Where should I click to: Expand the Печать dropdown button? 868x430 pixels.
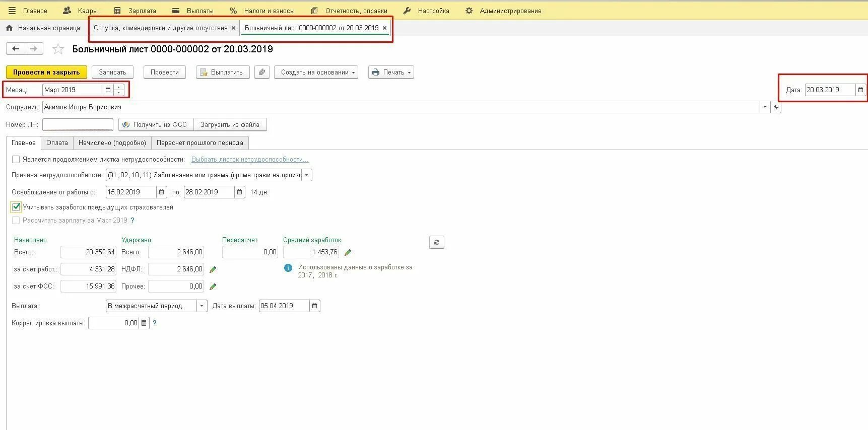point(391,73)
